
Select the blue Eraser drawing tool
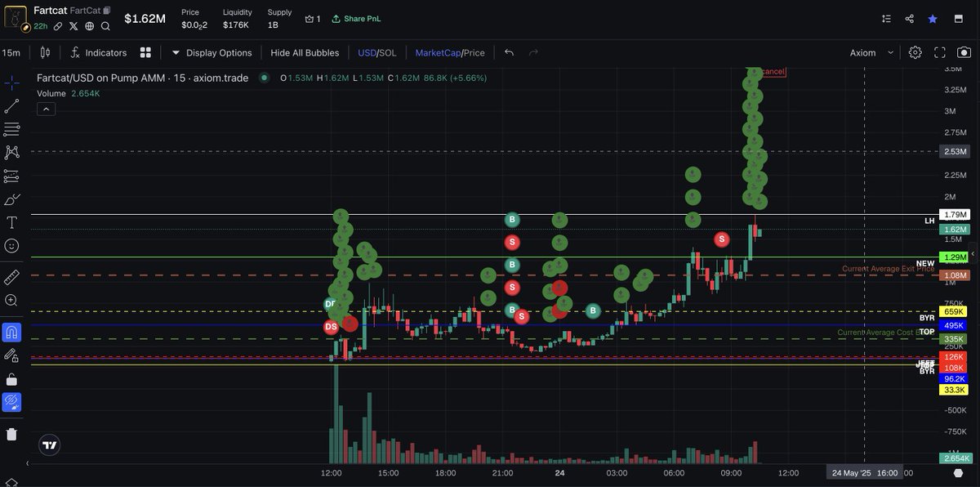[11, 402]
